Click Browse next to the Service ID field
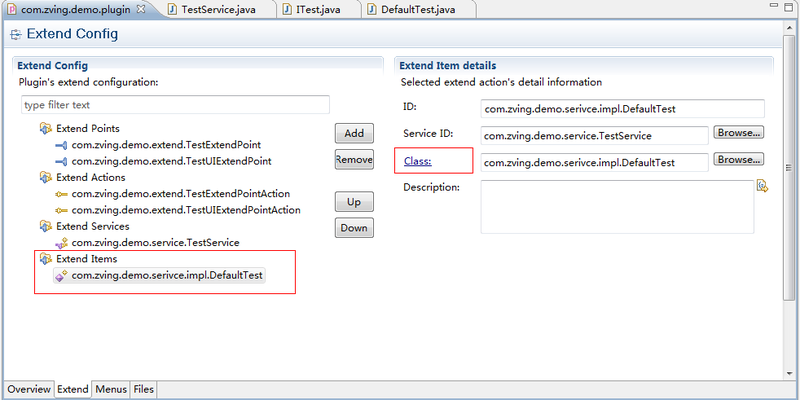Image resolution: width=800 pixels, height=400 pixels. [739, 132]
